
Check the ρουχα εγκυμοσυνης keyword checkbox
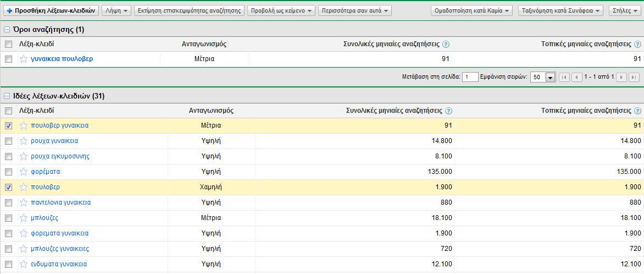[8, 156]
